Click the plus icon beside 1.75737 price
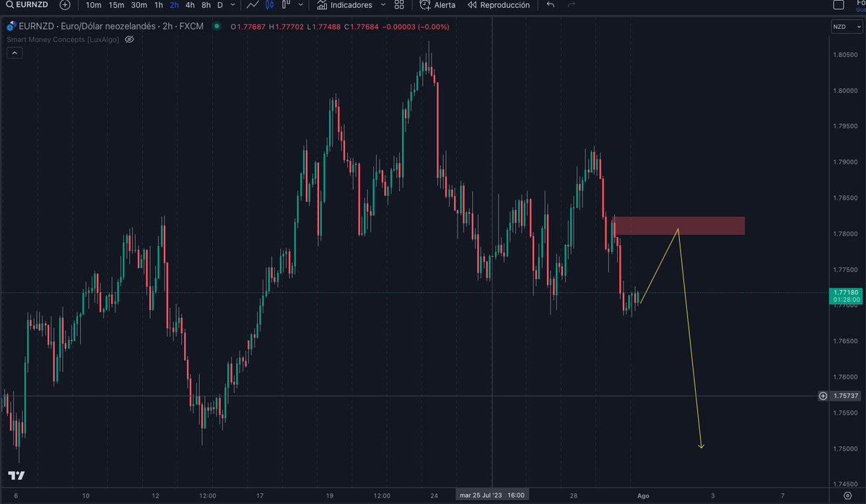 click(823, 396)
